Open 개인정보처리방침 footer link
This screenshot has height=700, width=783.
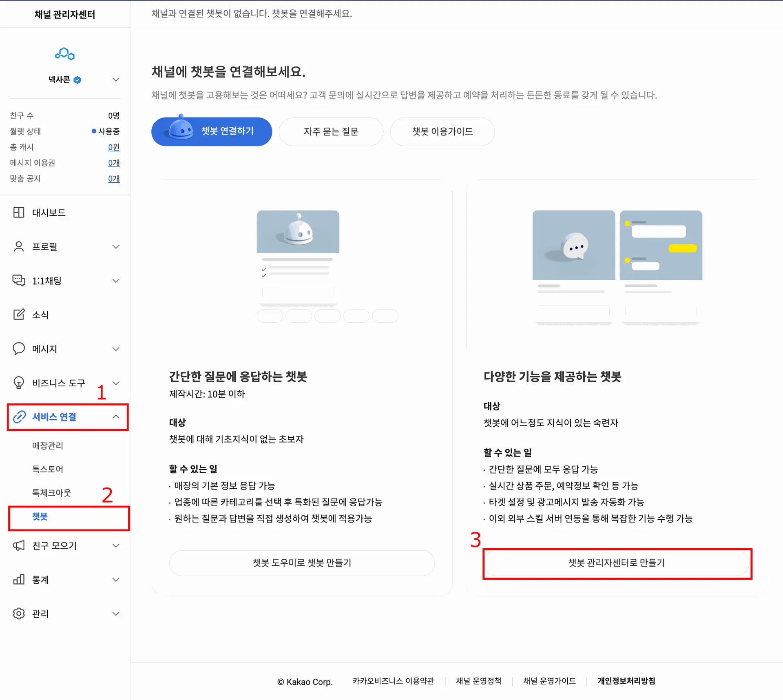pos(626,681)
